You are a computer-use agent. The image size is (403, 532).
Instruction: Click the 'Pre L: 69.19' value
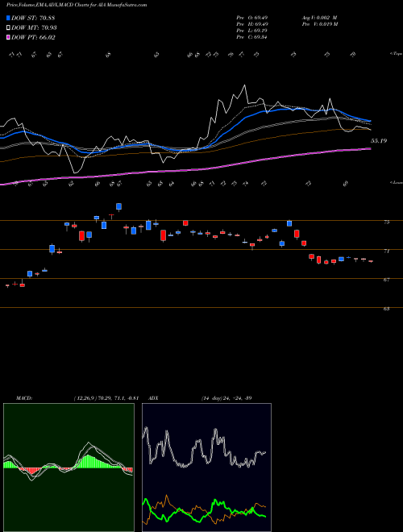point(252,31)
